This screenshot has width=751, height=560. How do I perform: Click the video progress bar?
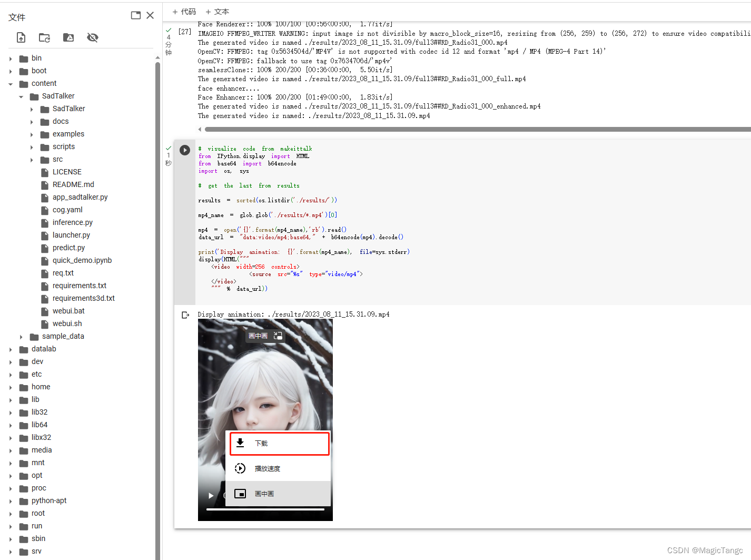coord(265,509)
